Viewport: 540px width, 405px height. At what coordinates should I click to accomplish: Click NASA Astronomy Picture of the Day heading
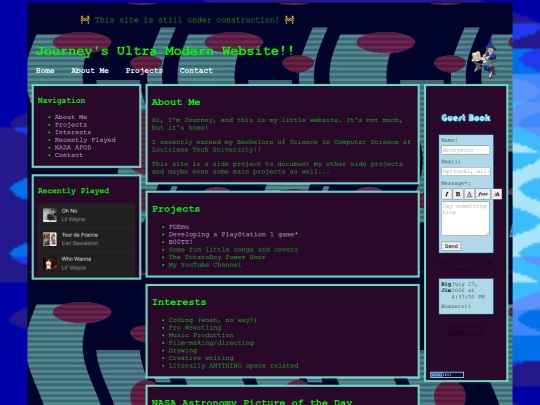click(252, 402)
